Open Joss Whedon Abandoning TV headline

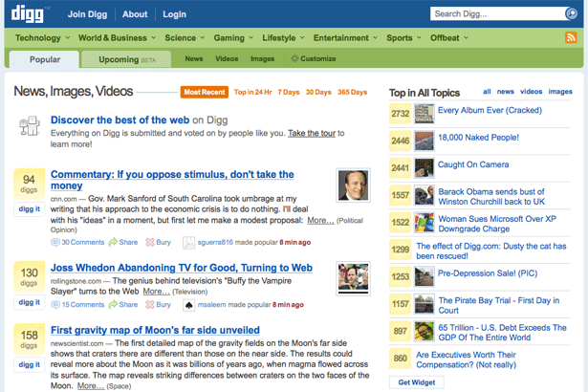(x=182, y=268)
